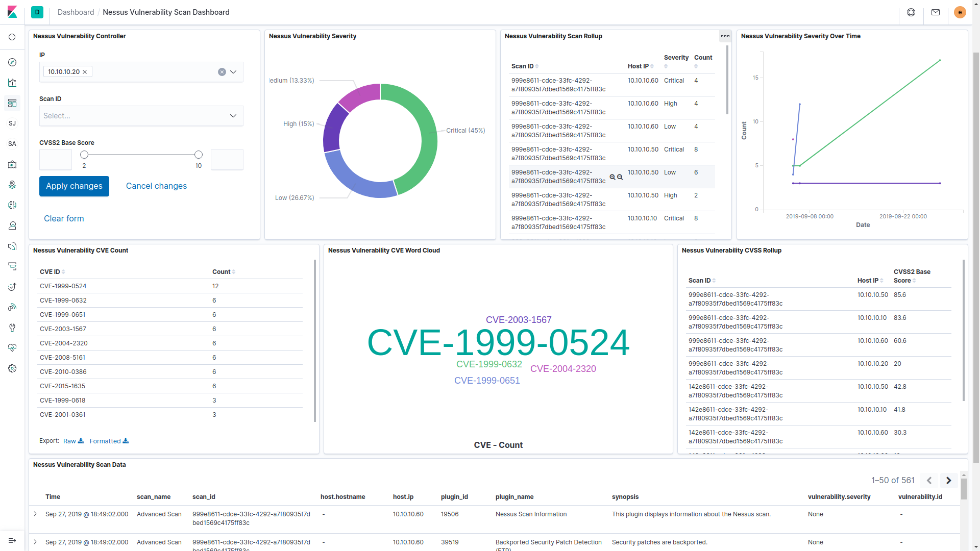Remove the 10.10.10.20 IP filter pill
Screen dimensions: 980x551
(x=85, y=72)
